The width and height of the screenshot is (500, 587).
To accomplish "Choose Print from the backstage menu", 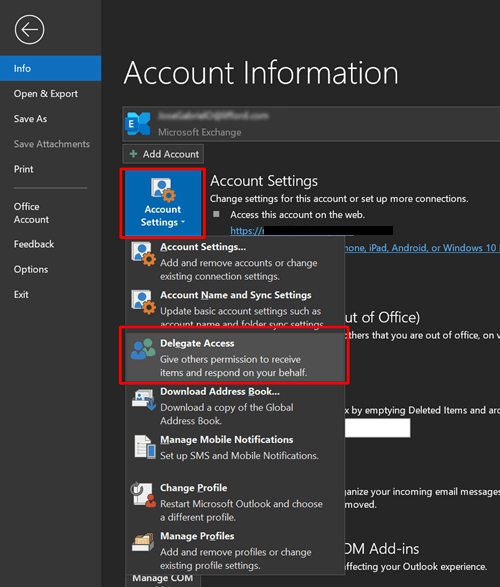I will pyautogui.click(x=51, y=169).
